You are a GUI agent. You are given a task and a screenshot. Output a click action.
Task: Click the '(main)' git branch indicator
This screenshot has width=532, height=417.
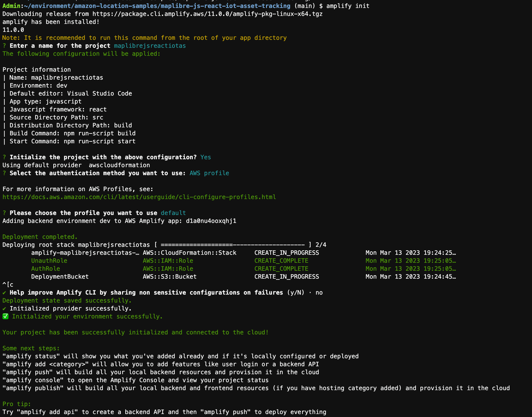pyautogui.click(x=305, y=6)
